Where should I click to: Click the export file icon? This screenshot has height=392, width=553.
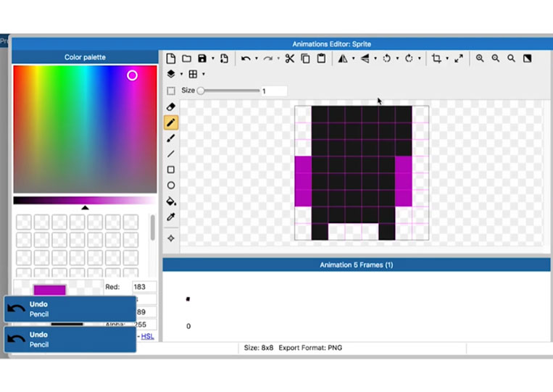click(224, 59)
